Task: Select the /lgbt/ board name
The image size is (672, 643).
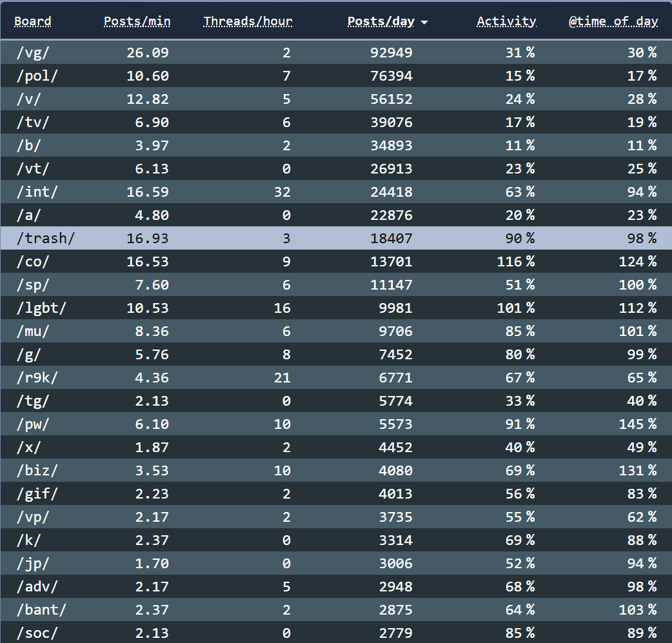Action: point(41,308)
